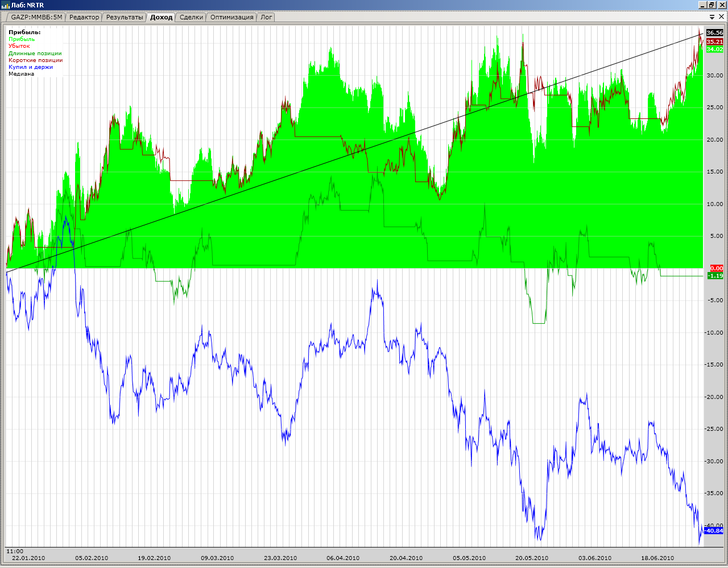Select the green 'Прибыль' legend entry

coord(22,39)
